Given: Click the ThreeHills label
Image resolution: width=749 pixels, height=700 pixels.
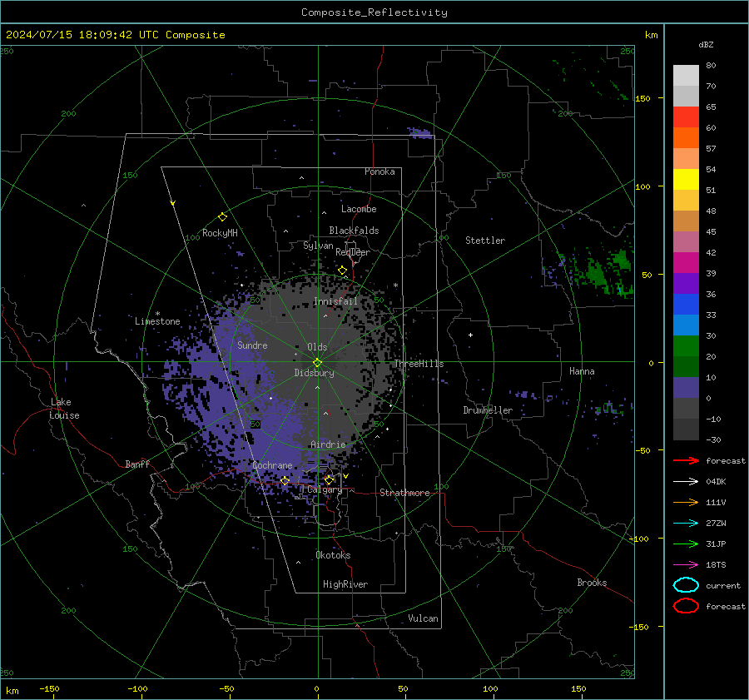Looking at the screenshot, I should (419, 364).
